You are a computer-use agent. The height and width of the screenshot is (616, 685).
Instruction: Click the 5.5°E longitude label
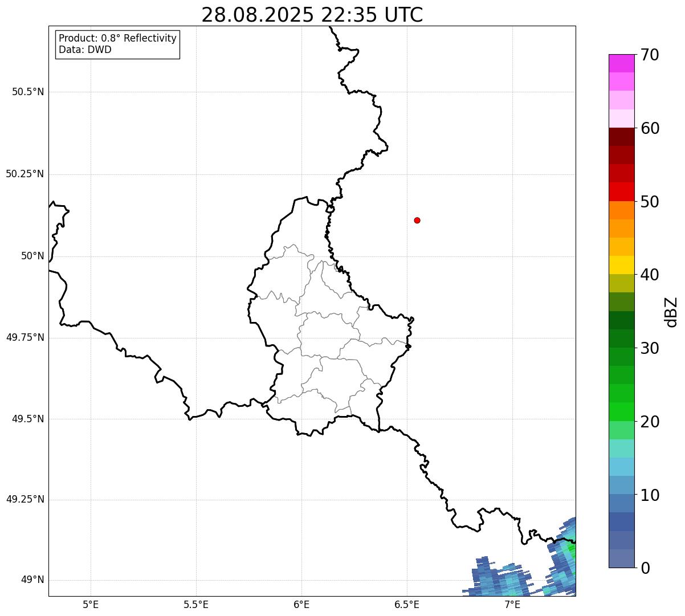196,604
